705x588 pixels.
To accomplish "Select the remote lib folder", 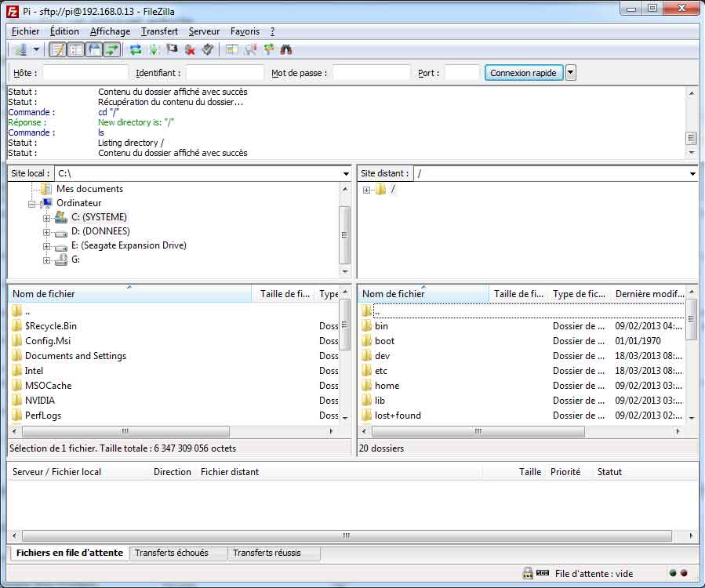I will pos(380,400).
